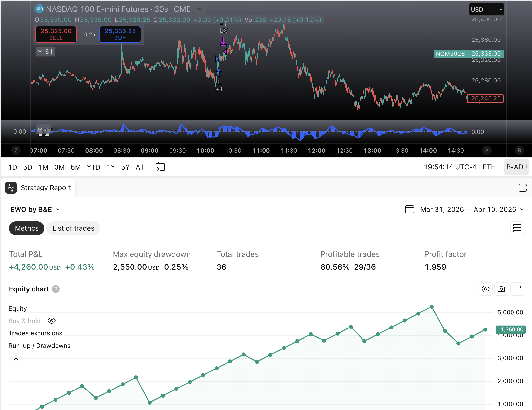The height and width of the screenshot is (410, 532).
Task: Click the 25,335.25 BUY button
Action: coord(120,34)
